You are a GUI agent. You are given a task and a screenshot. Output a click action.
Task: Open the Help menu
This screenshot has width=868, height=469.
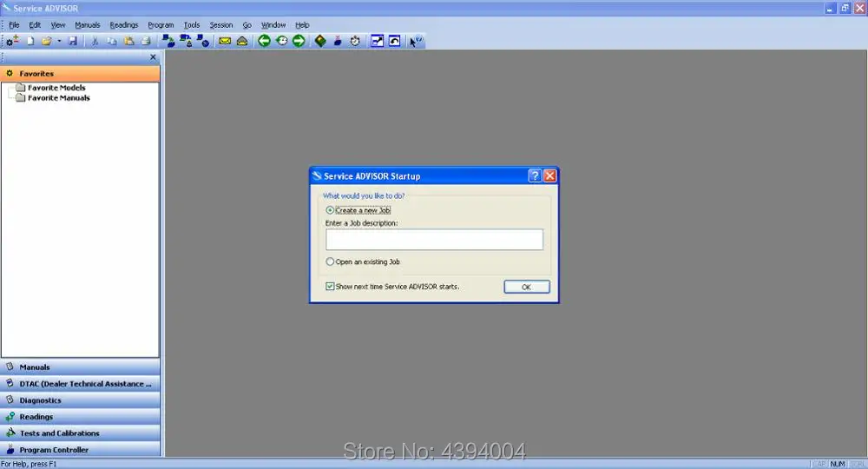click(x=302, y=25)
